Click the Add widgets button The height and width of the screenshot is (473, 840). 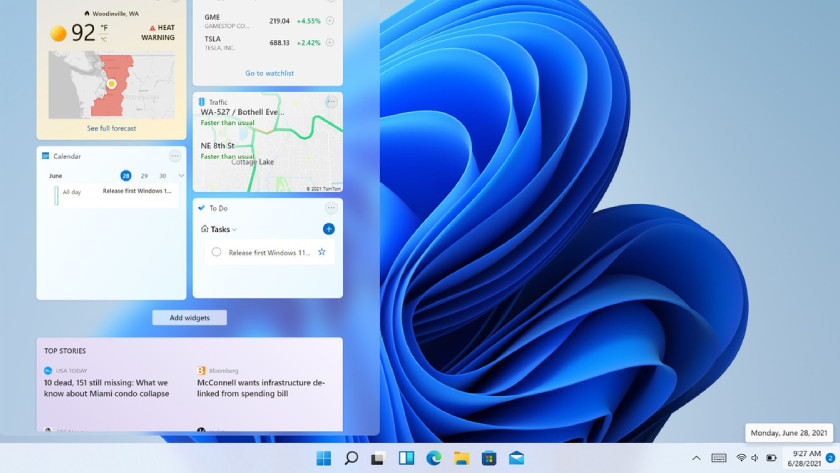pyautogui.click(x=189, y=317)
